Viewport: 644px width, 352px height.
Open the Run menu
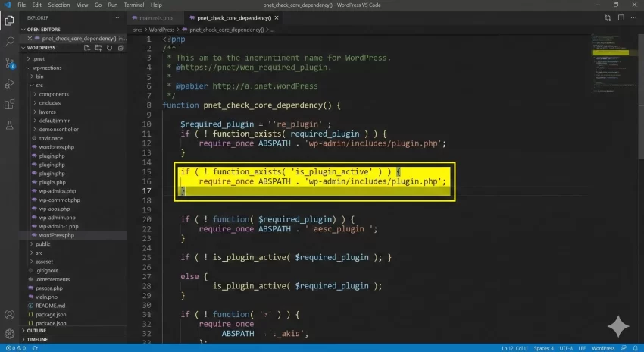tap(113, 5)
